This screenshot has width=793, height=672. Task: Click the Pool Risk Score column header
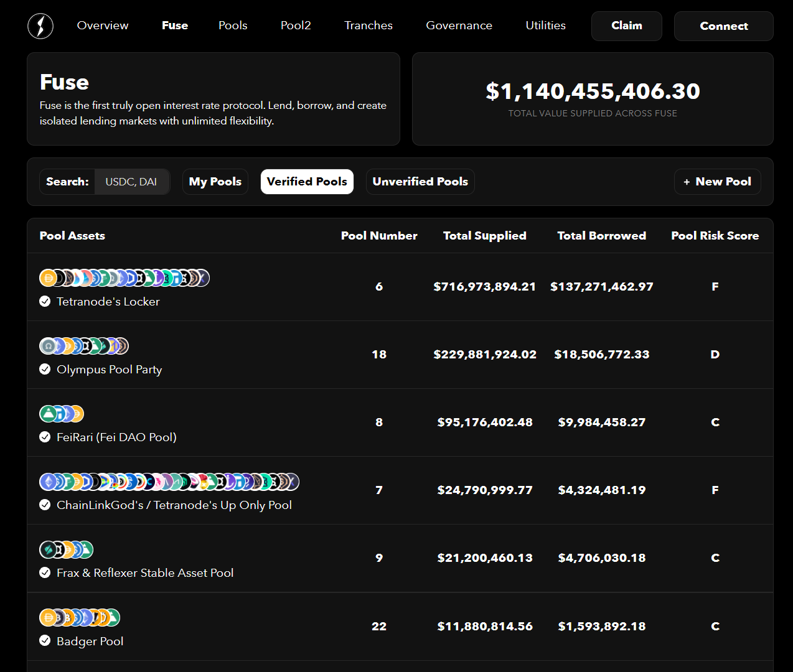pyautogui.click(x=715, y=236)
